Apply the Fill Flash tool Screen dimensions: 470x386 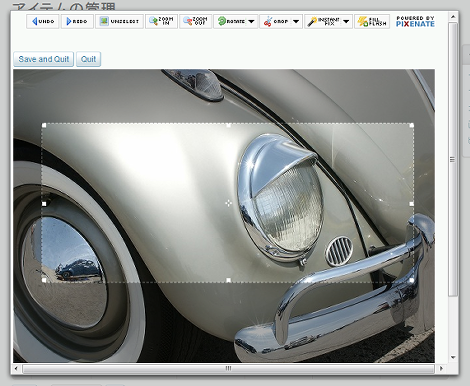tap(372, 21)
